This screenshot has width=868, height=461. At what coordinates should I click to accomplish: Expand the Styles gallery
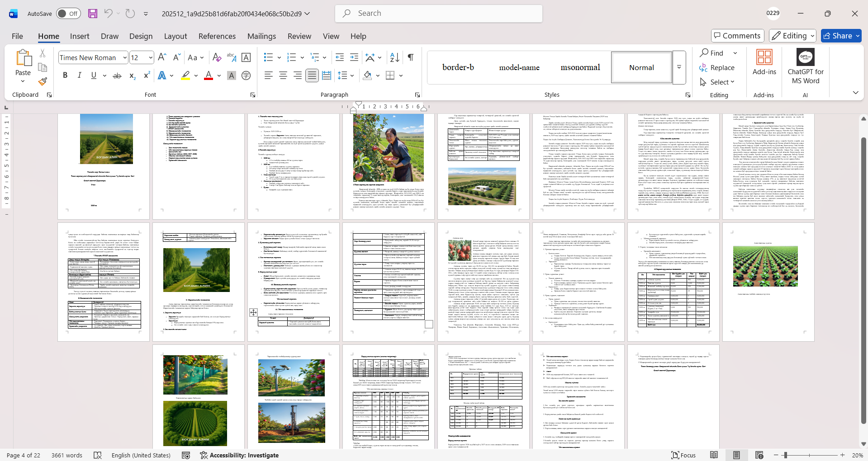click(x=679, y=67)
